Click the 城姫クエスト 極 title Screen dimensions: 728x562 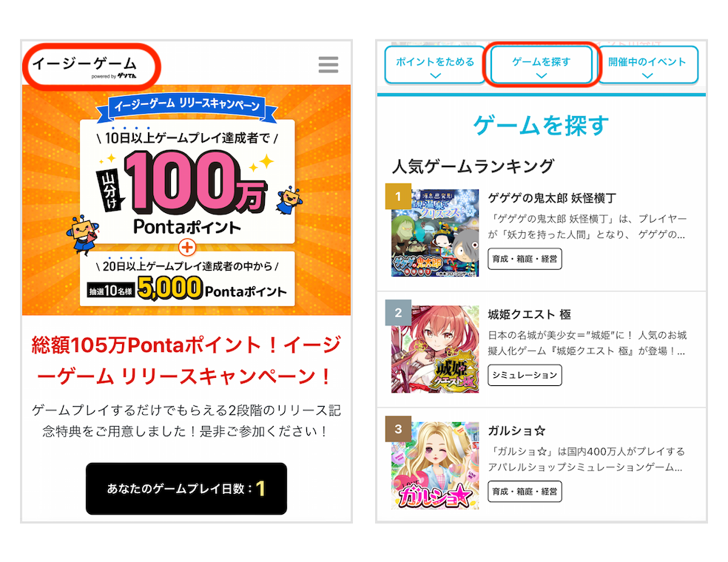(529, 314)
